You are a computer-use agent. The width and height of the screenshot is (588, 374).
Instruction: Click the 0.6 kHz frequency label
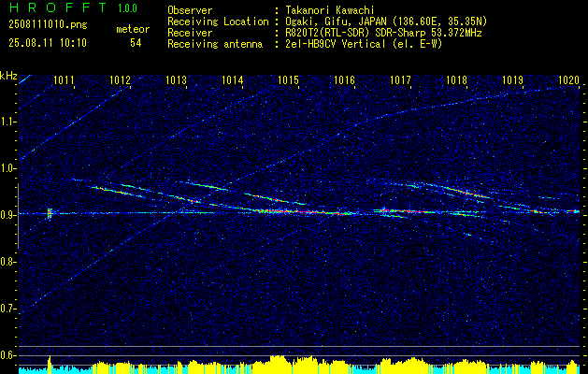point(7,355)
